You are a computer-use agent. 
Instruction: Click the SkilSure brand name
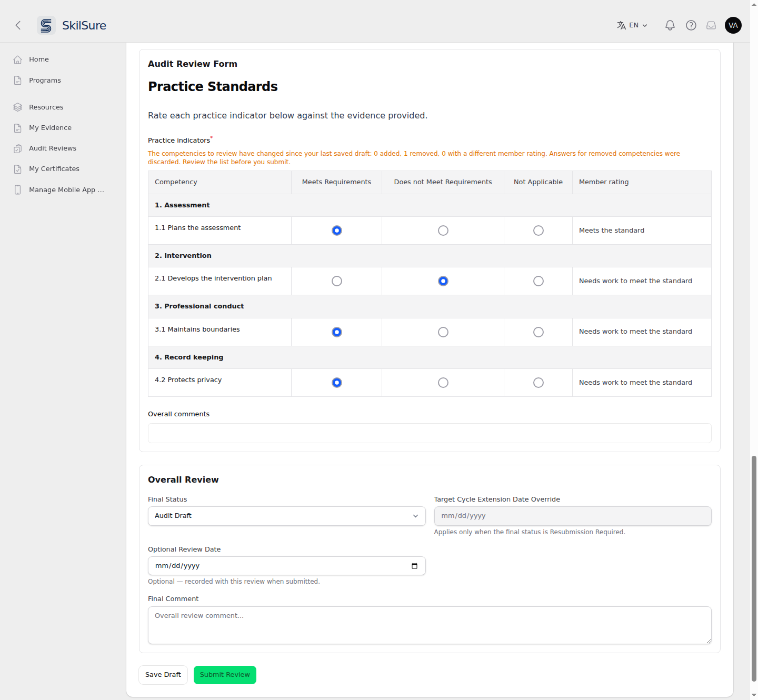[84, 25]
